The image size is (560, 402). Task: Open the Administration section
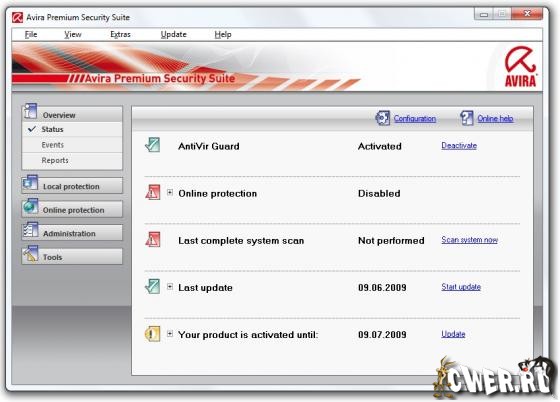[72, 233]
